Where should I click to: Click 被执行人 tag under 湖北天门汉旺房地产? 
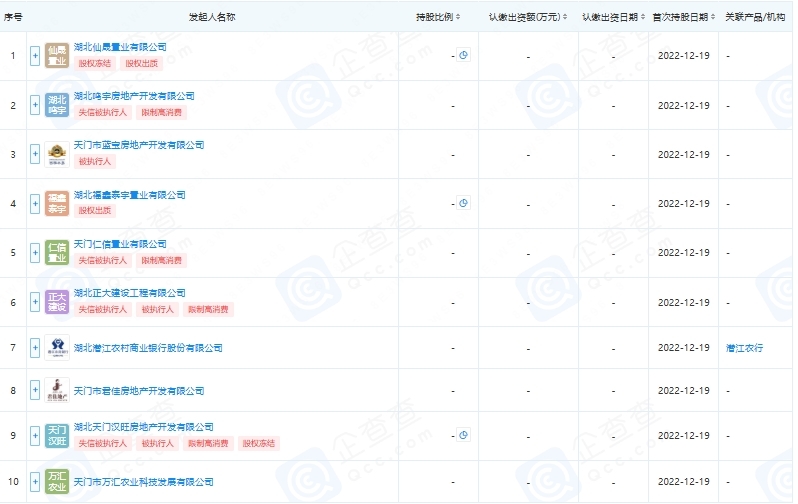tap(158, 443)
